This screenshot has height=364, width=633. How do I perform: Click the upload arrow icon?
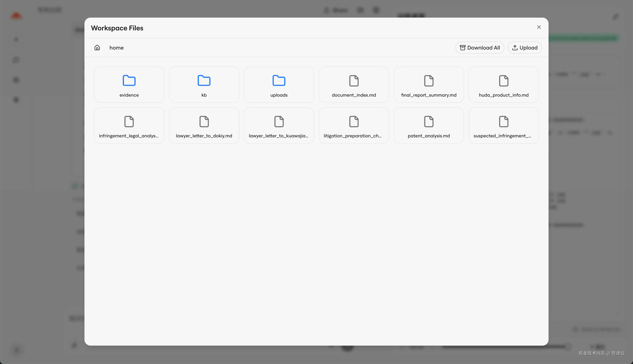(515, 48)
